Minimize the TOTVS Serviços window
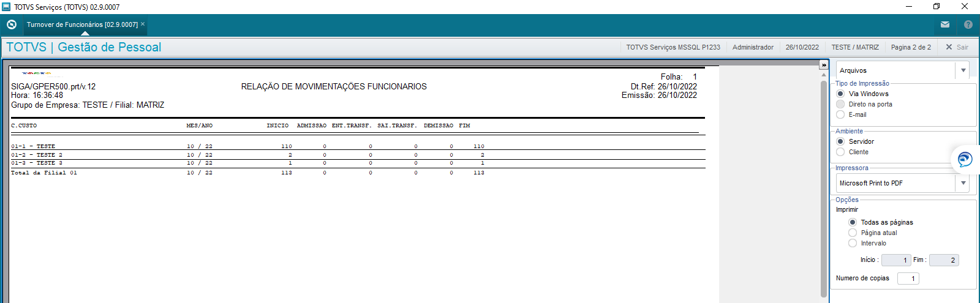 point(909,6)
